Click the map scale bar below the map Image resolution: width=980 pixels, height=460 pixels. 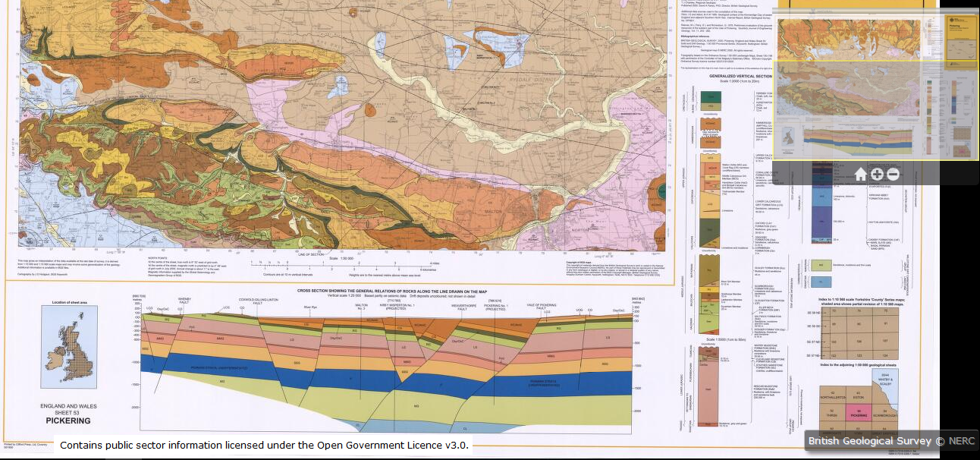[343, 263]
